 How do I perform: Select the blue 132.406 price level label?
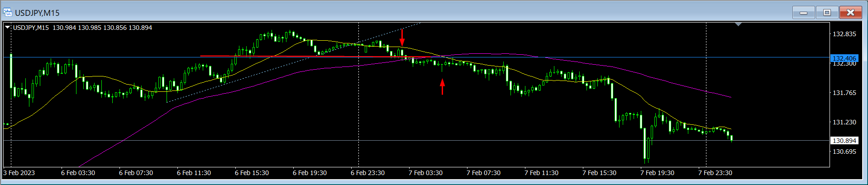[844, 58]
